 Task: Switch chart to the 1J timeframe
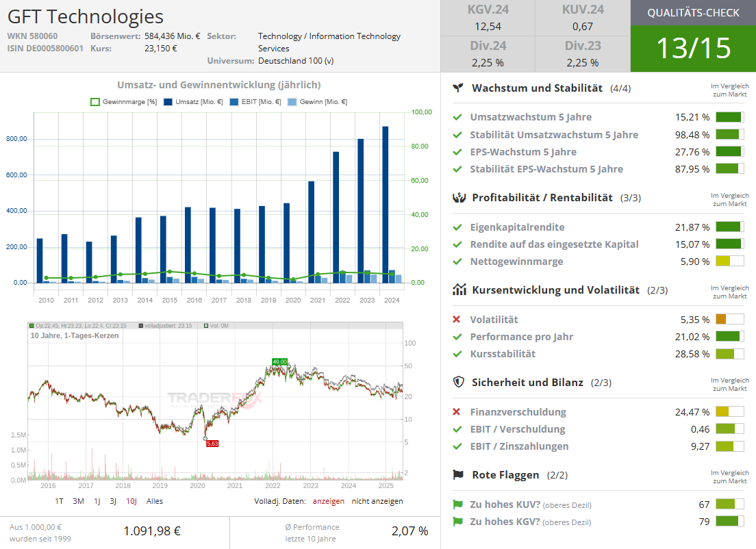click(97, 501)
